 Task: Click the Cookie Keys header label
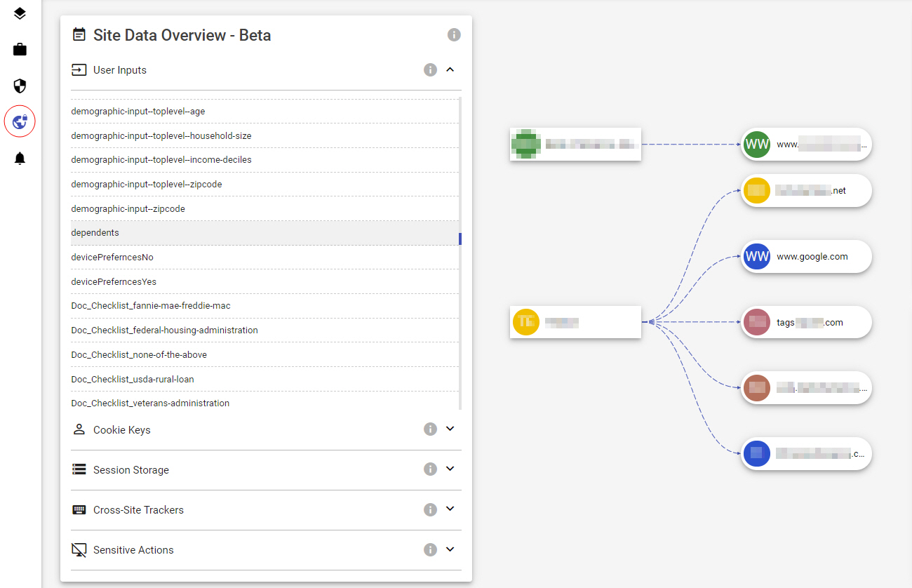[122, 429]
